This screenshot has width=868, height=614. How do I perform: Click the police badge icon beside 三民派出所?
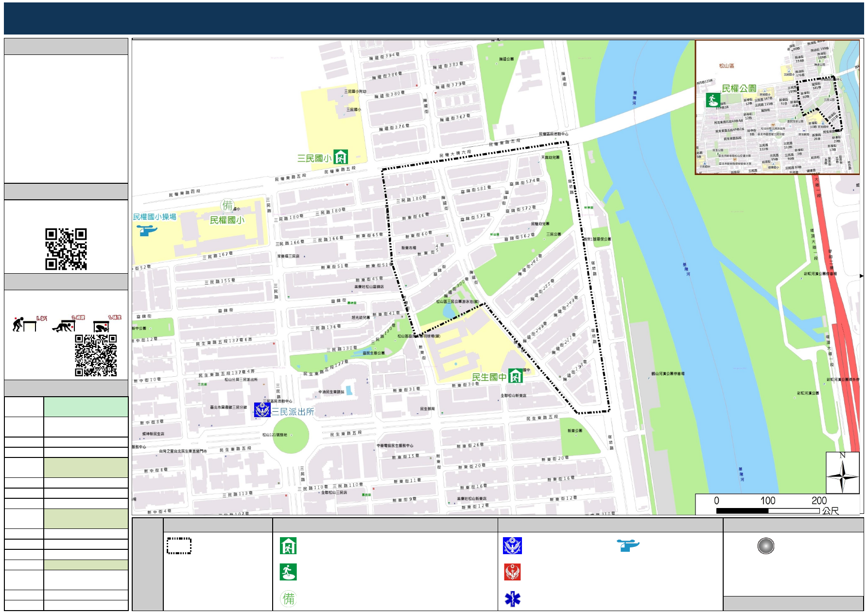[262, 410]
